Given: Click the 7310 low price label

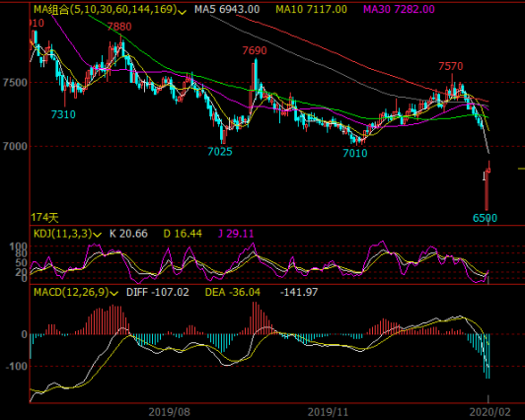Looking at the screenshot, I should click(63, 114).
